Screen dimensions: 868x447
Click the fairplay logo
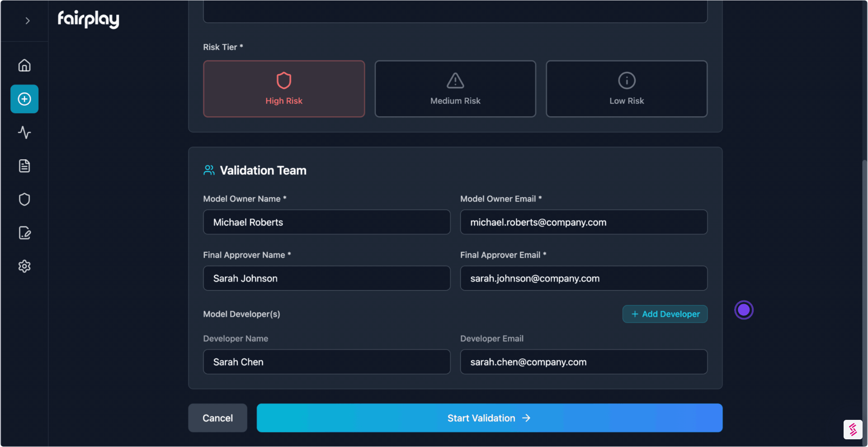coord(89,19)
